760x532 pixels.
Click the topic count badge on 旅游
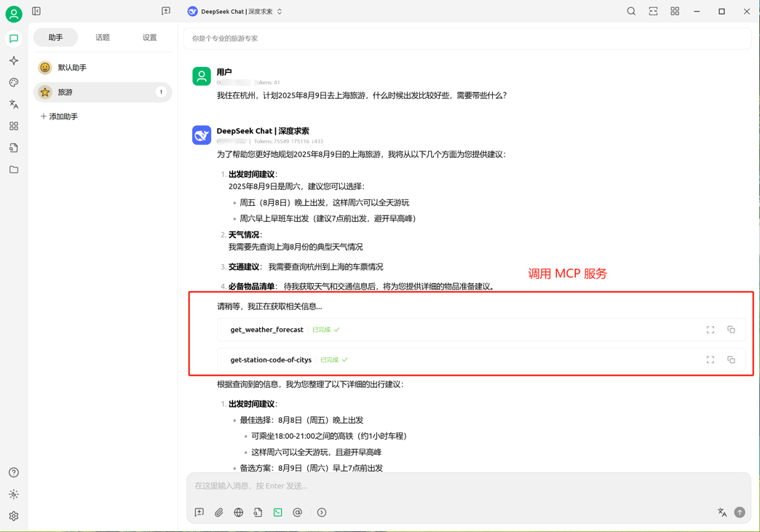(x=161, y=92)
